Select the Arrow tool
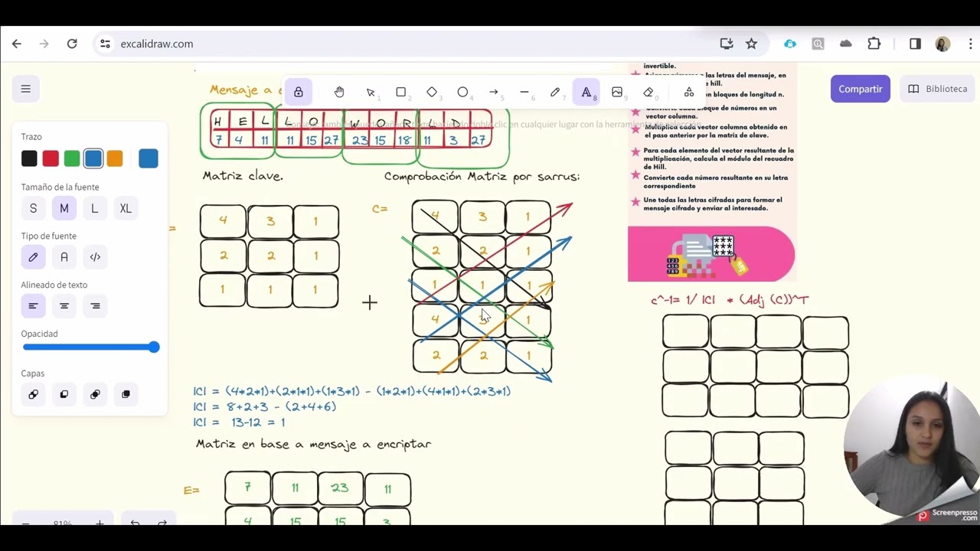 point(494,92)
